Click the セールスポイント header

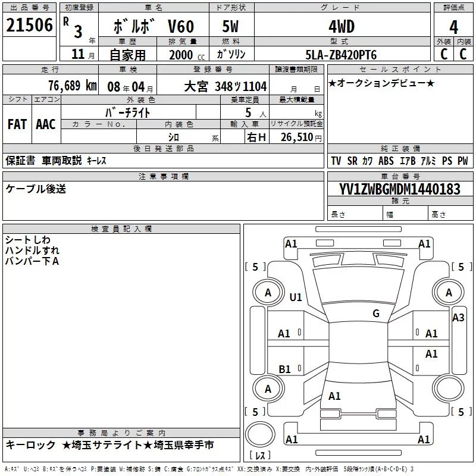[400, 69]
